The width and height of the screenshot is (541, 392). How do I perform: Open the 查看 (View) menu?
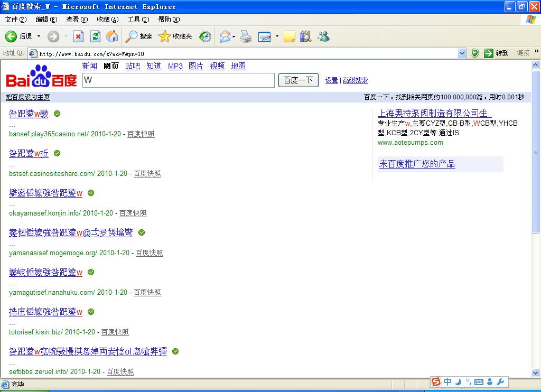click(77, 20)
